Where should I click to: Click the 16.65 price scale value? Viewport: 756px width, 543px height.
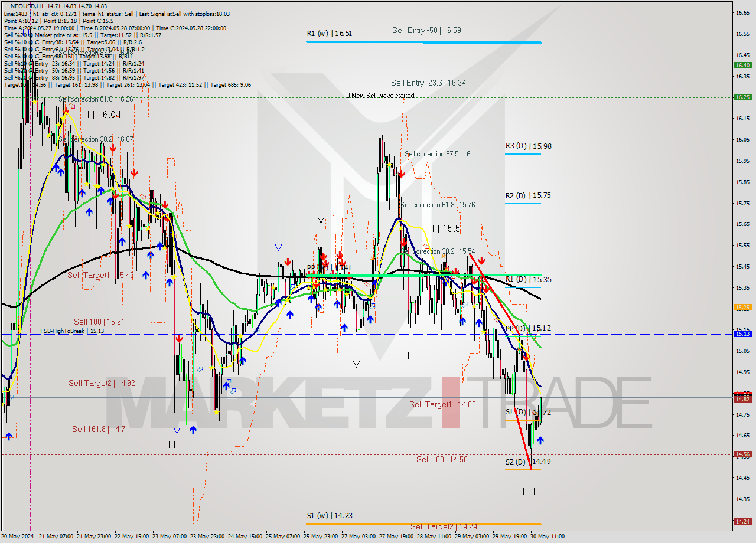point(742,12)
